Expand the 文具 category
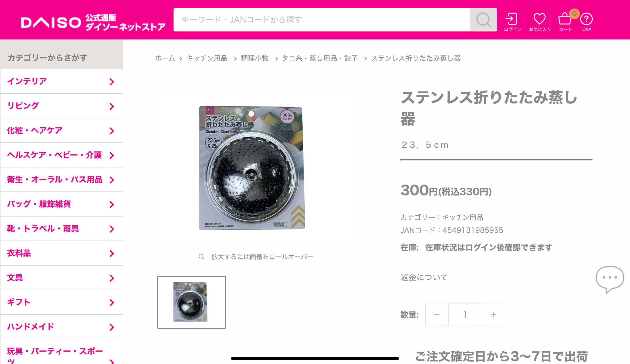630x364 pixels. [x=62, y=278]
